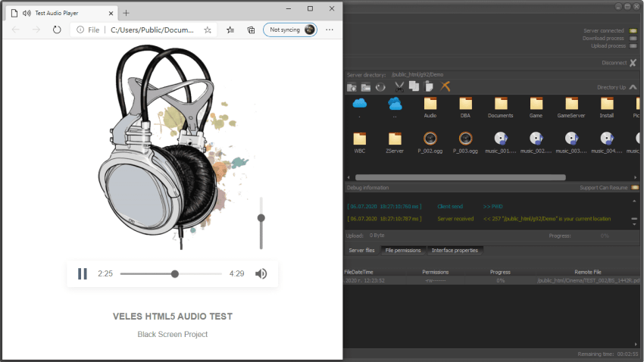Click the Not syncing profile button
The image size is (644, 362).
pos(290,30)
